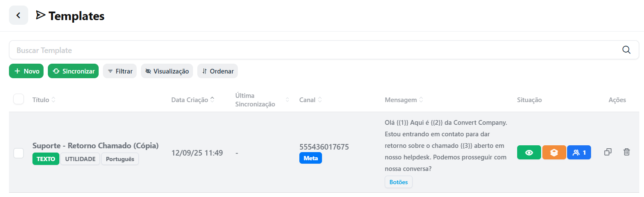Click the orange layers stack button
Image resolution: width=644 pixels, height=197 pixels.
point(554,153)
